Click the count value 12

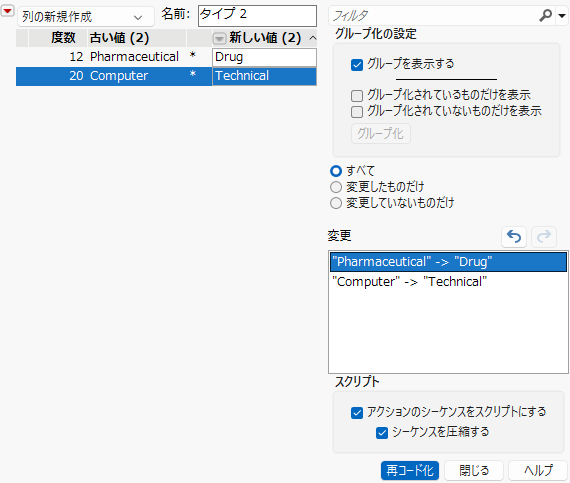(x=76, y=57)
